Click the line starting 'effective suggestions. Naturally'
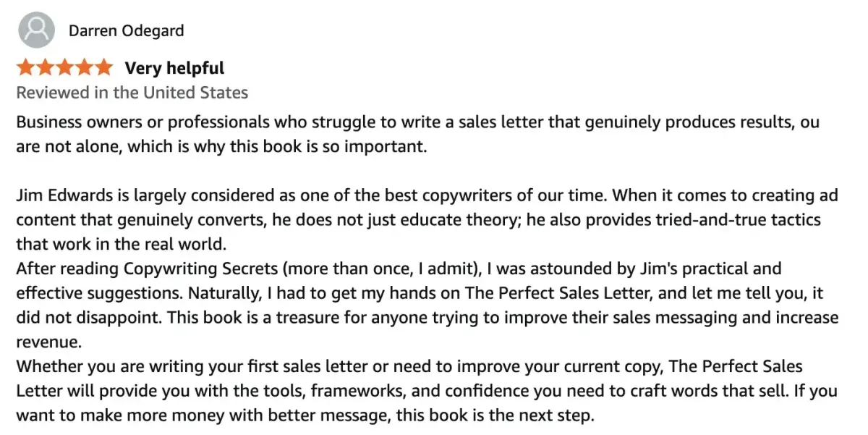Screen dimensions: 868x435 click(x=421, y=293)
